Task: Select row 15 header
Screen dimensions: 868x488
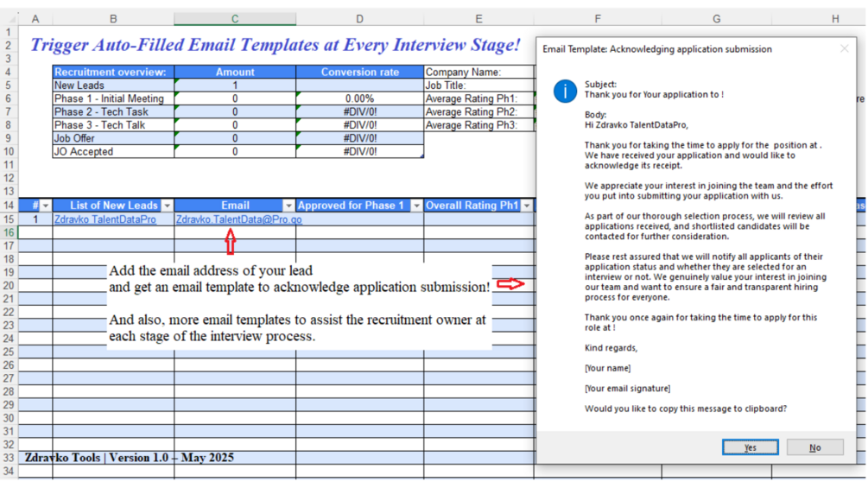Action: (x=9, y=219)
